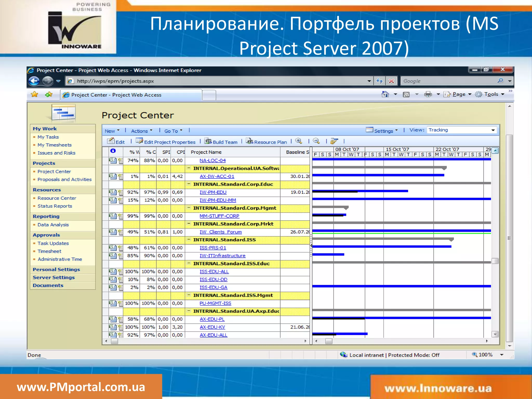Collapse the INTERNAL.Standard.Corp.Mrkt group
The height and width of the screenshot is (399, 532).
(x=189, y=224)
